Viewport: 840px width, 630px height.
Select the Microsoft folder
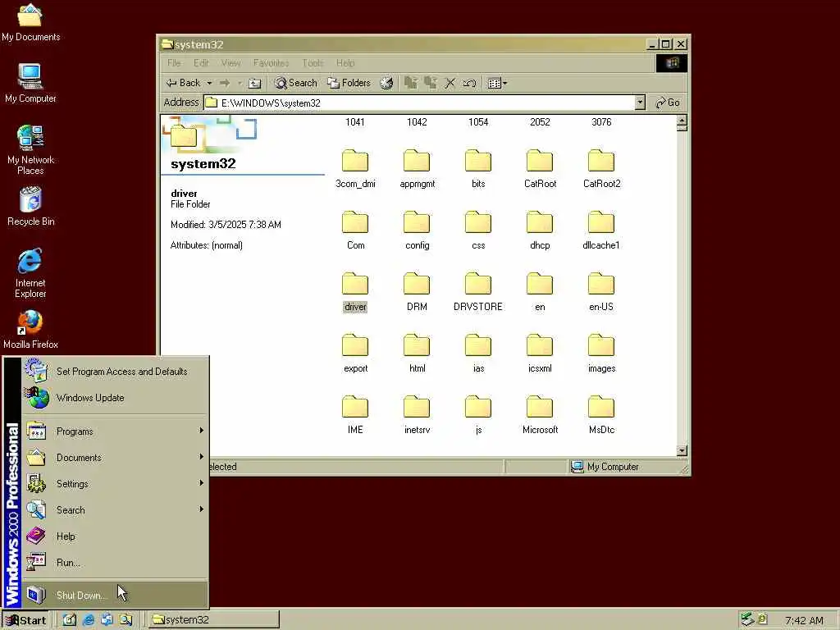[x=540, y=415]
